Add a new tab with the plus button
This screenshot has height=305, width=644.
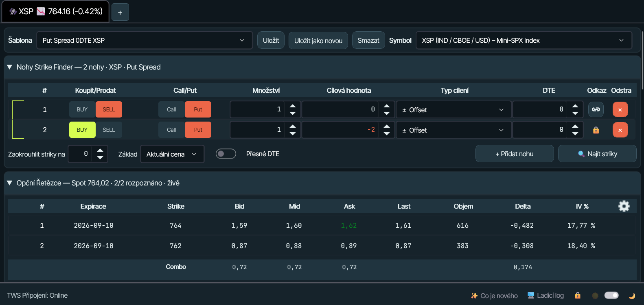coord(120,12)
